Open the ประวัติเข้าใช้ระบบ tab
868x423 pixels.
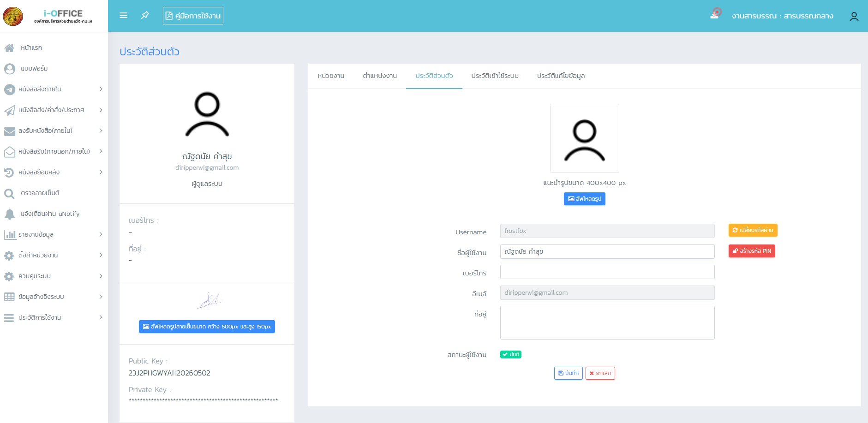[495, 76]
